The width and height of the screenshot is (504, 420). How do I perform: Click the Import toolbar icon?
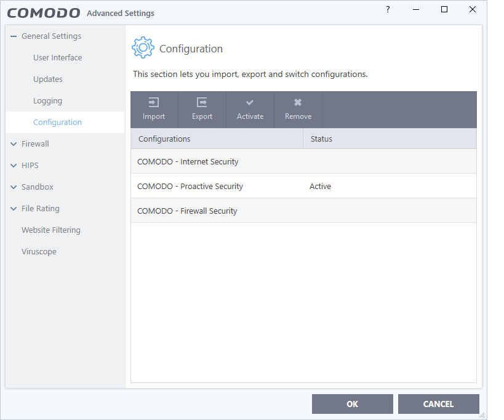[154, 103]
